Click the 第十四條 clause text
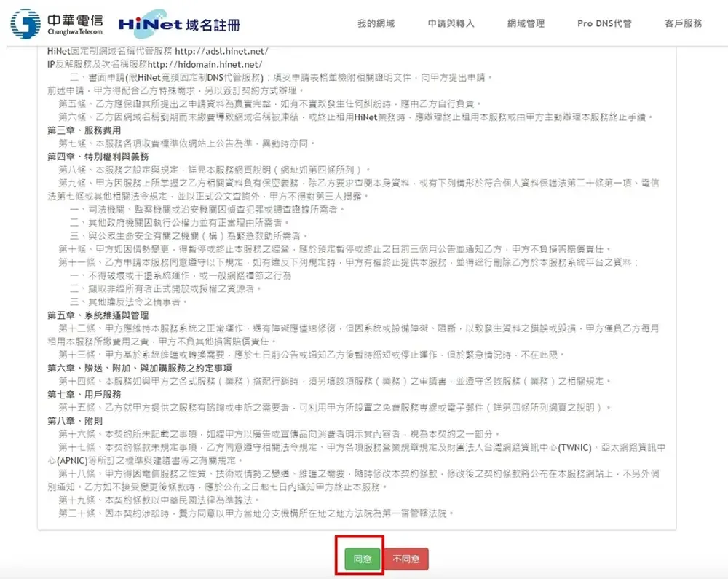 click(335, 381)
